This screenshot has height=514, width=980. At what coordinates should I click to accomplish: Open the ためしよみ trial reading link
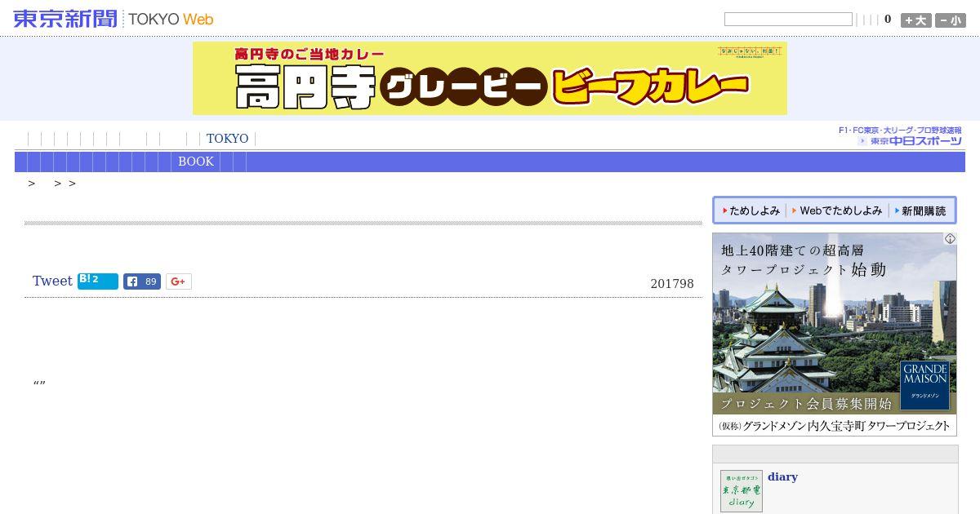tap(751, 210)
